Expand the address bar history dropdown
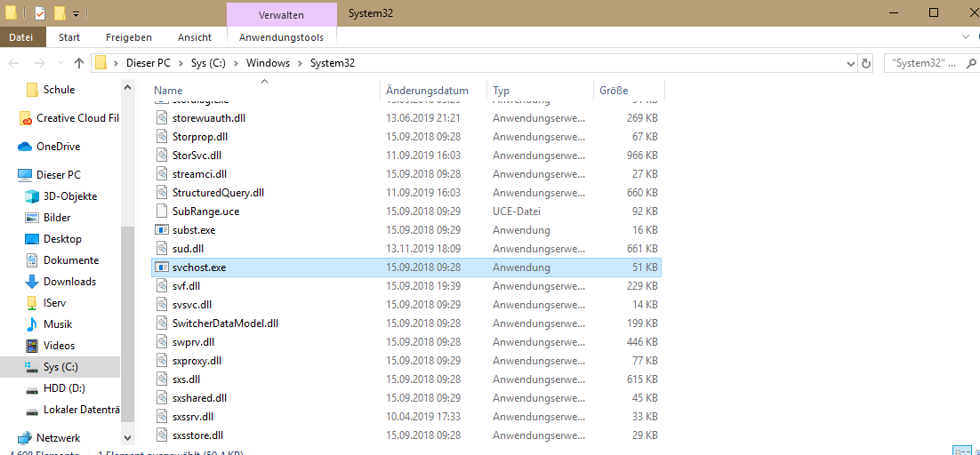This screenshot has width=980, height=455. tap(850, 63)
